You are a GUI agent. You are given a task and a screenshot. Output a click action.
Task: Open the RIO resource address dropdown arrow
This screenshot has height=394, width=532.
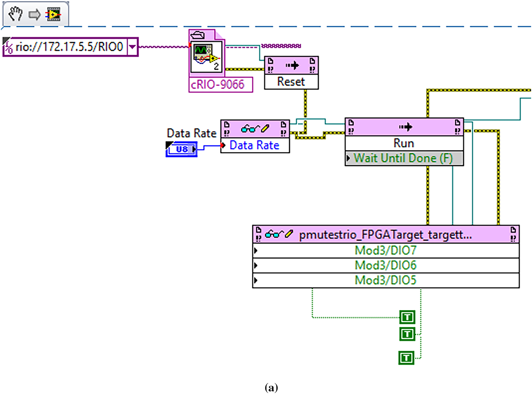click(x=132, y=47)
